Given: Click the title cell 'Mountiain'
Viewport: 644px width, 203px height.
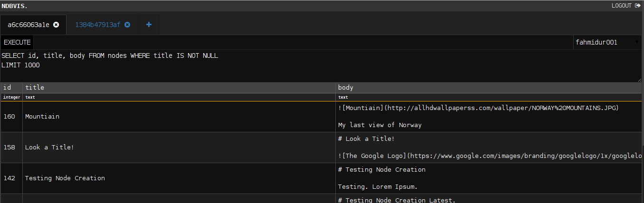Looking at the screenshot, I should (179, 117).
